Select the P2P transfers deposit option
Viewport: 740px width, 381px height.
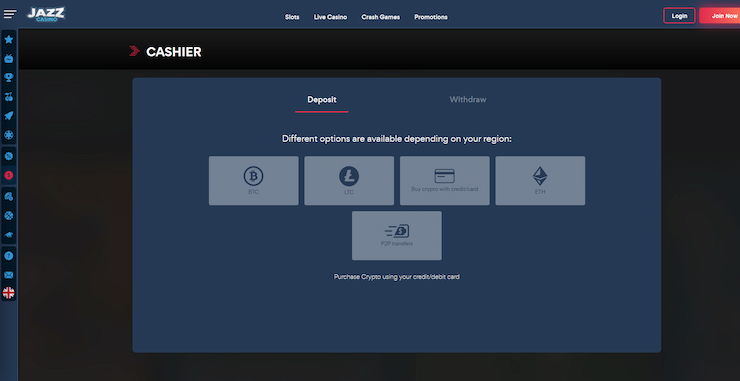397,236
